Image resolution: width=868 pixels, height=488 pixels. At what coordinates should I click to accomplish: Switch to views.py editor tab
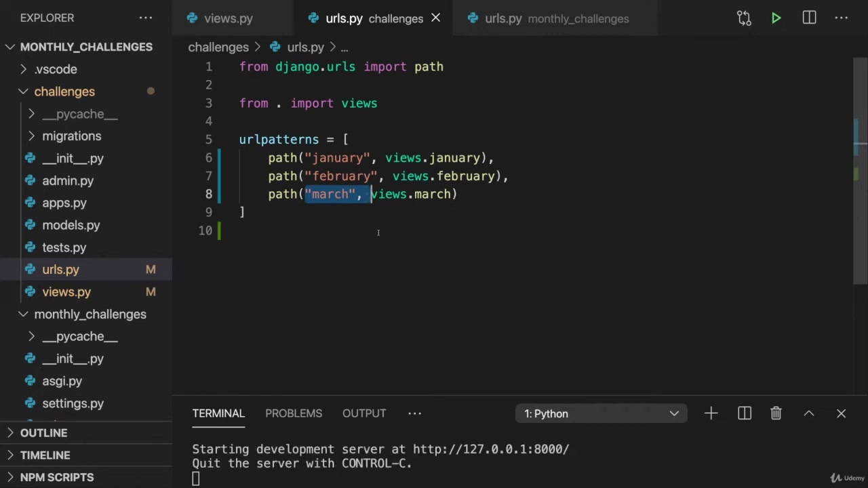232,18
